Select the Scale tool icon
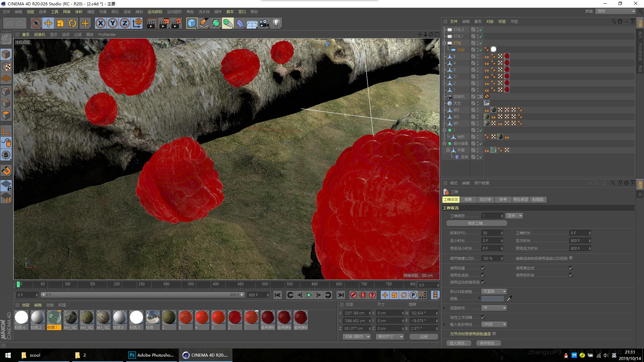 click(60, 23)
